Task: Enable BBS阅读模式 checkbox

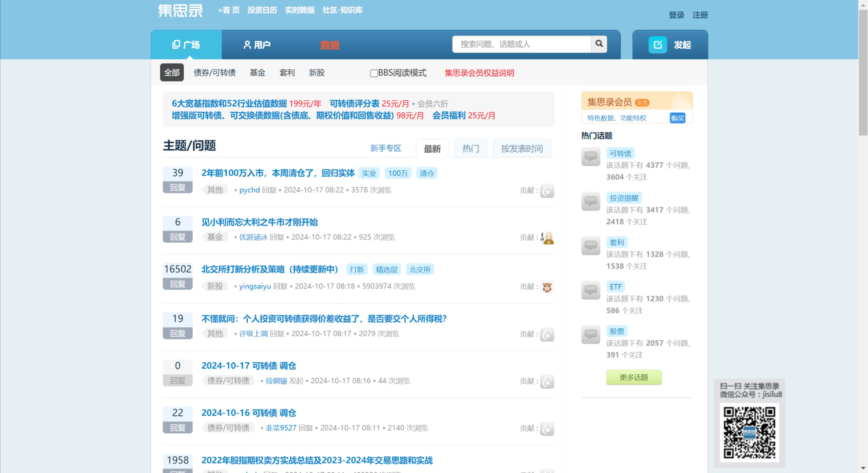Action: coord(374,73)
